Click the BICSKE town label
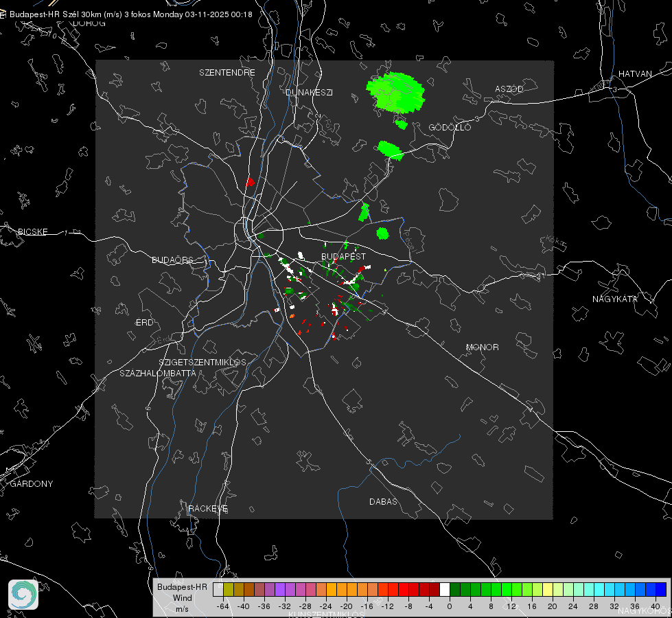Viewport: 672px width, 618px height. (32, 232)
